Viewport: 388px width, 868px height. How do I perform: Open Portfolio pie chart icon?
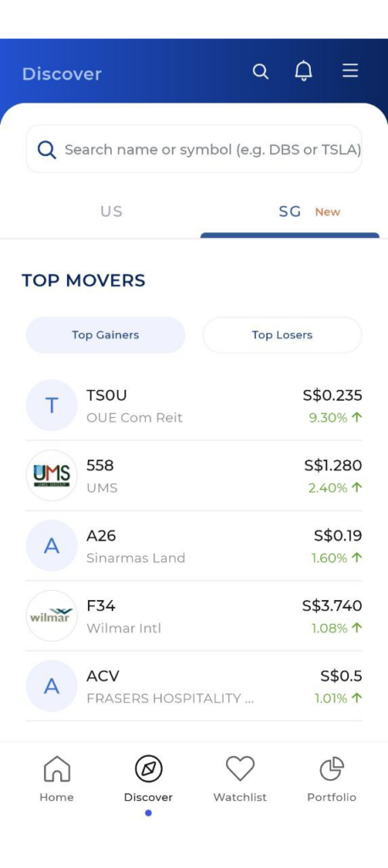coord(331,768)
